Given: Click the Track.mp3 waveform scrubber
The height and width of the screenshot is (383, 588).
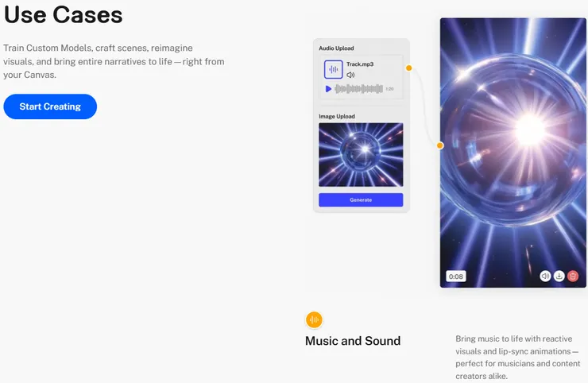Looking at the screenshot, I should point(359,89).
